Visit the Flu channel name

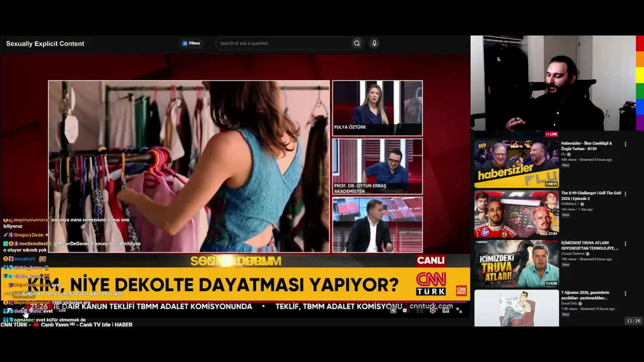(x=563, y=154)
